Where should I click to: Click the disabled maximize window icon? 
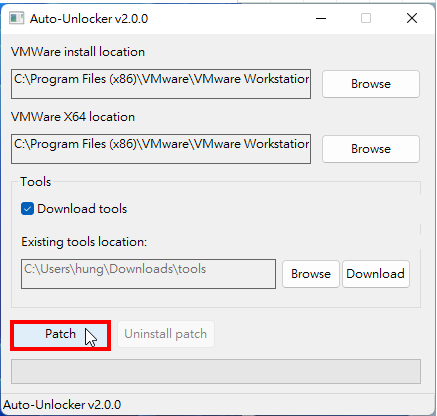pos(366,18)
